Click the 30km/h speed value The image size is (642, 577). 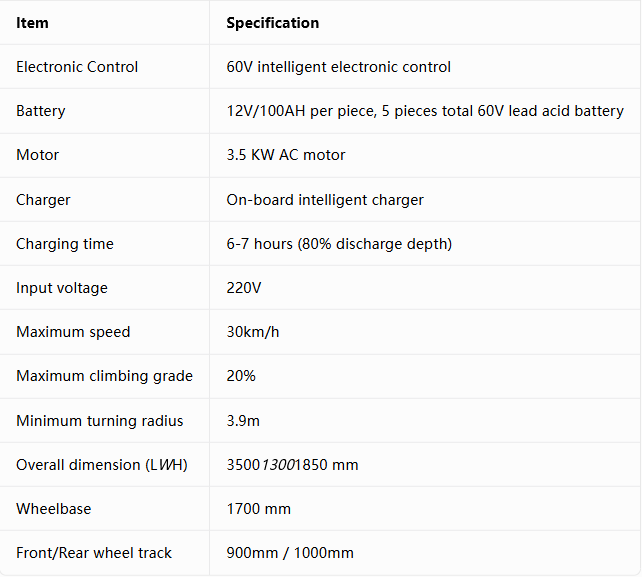point(253,332)
